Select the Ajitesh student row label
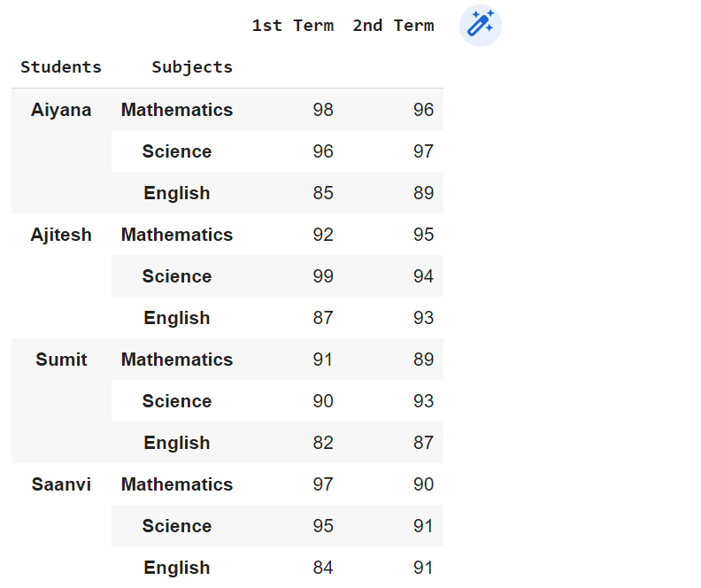The image size is (701, 588). pos(61,235)
